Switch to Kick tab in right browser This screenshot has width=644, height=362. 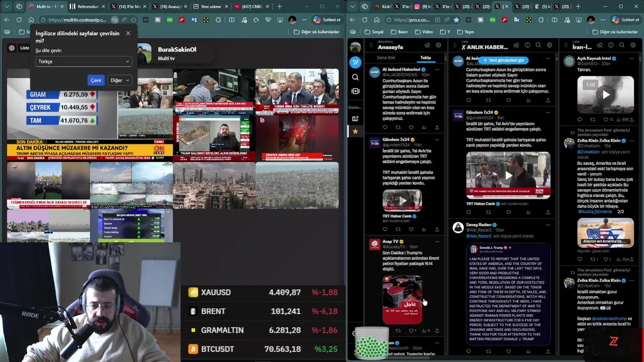coord(382,7)
